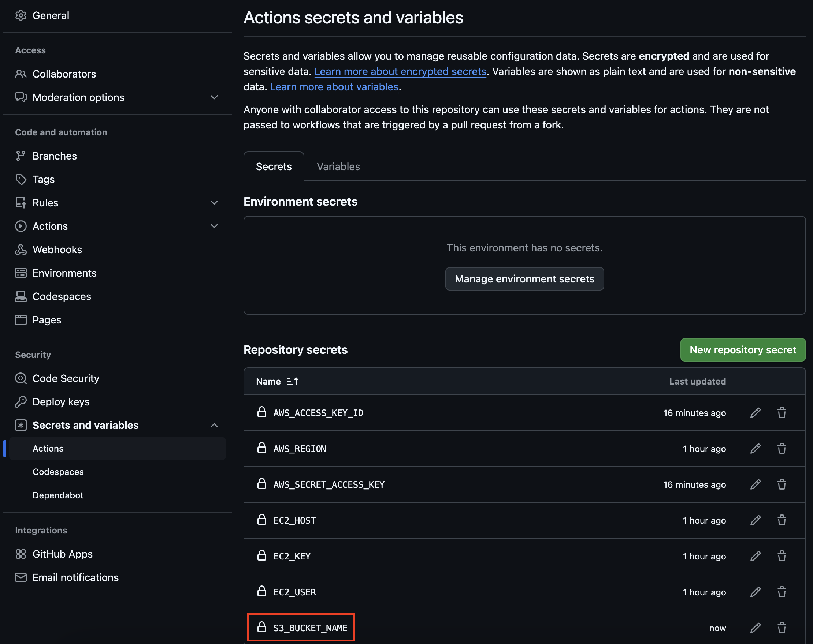Viewport: 813px width, 644px height.
Task: Click the trash icon for S3_BUCKET_NAME
Action: click(782, 628)
